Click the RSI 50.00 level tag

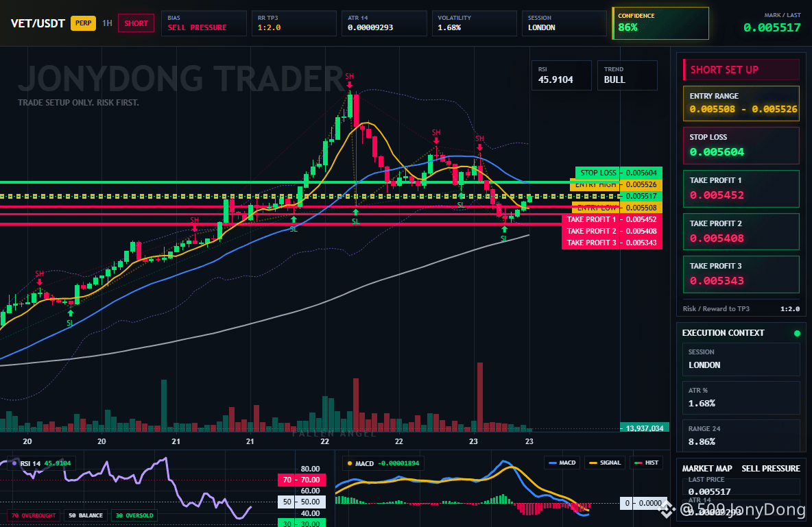302,502
